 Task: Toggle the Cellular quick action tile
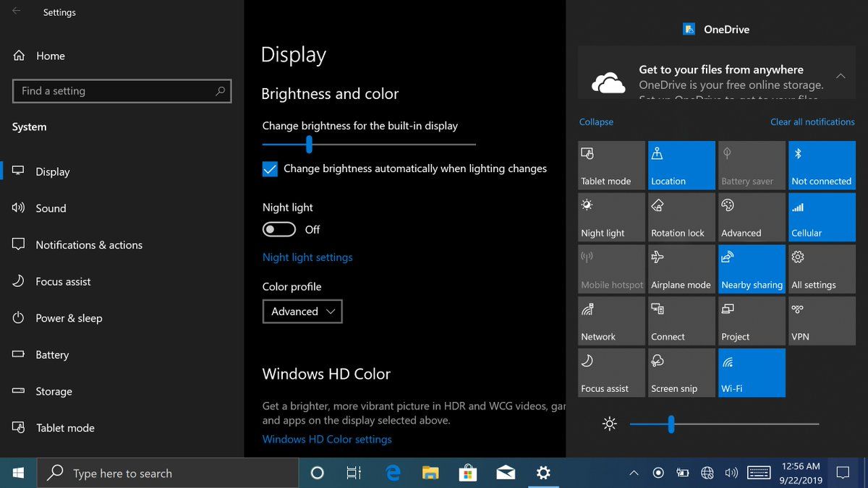(x=822, y=218)
